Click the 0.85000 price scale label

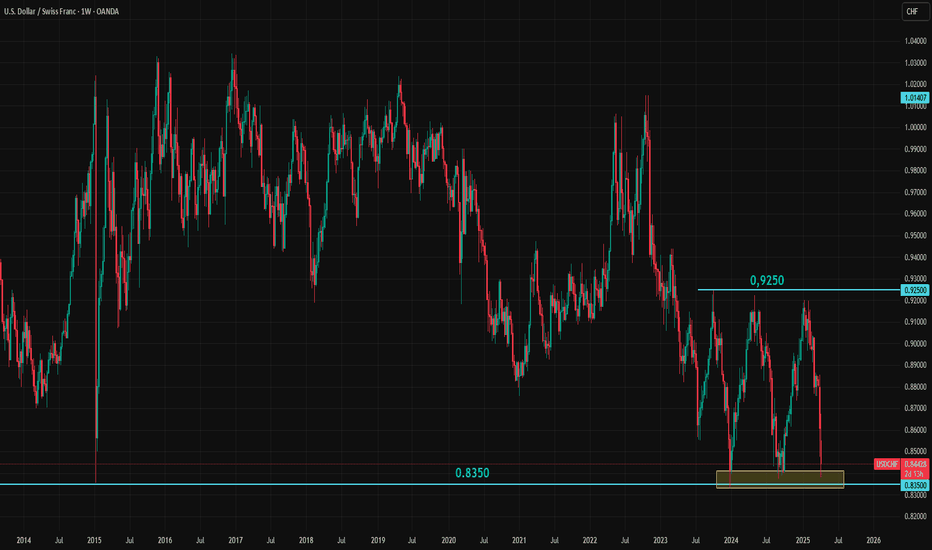915,452
